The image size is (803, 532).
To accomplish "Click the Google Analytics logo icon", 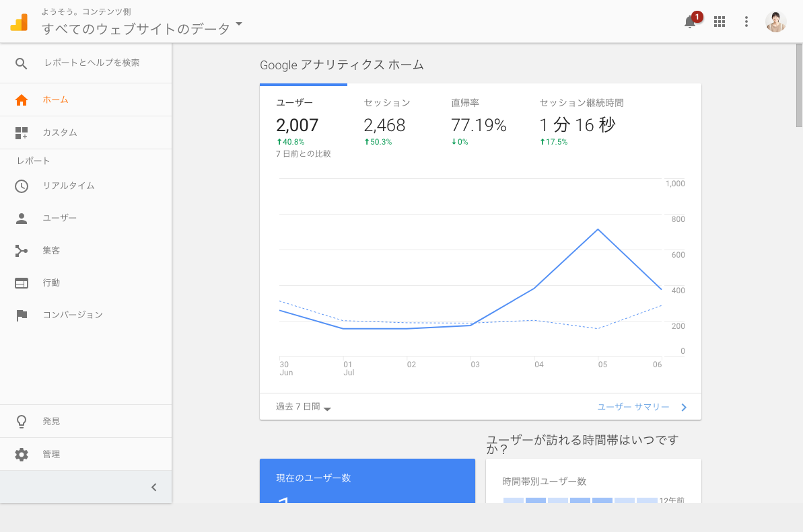I will (x=20, y=22).
